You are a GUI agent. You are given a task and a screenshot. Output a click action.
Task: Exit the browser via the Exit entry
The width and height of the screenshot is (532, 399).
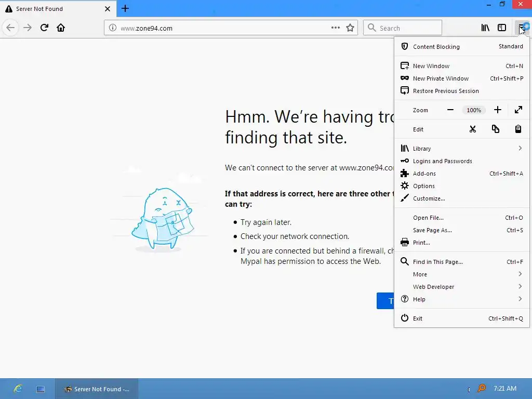pos(462,318)
